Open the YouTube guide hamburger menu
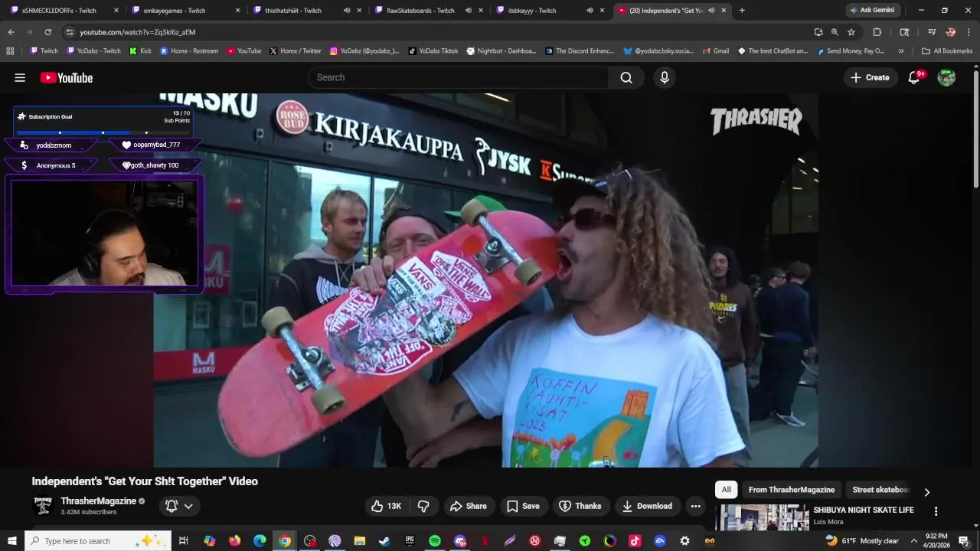Viewport: 980px width, 551px height. tap(20, 77)
